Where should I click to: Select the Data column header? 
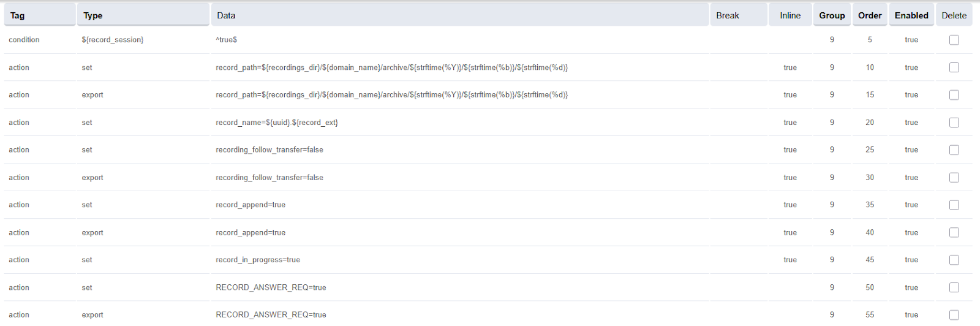[x=226, y=16]
